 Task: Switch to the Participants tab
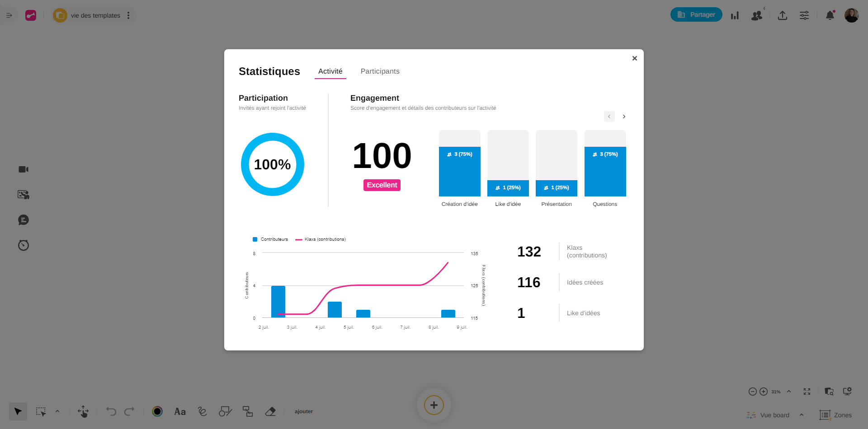pos(380,71)
